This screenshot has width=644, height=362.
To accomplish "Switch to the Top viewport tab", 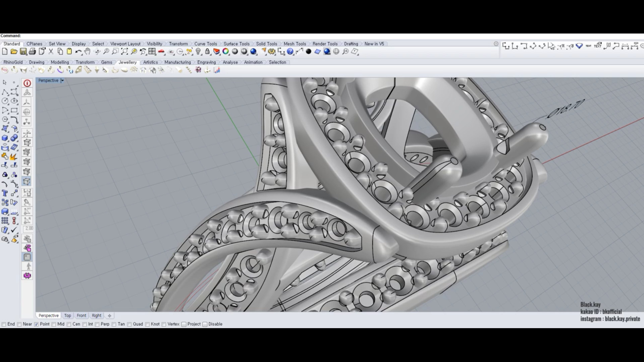I will coord(67,316).
